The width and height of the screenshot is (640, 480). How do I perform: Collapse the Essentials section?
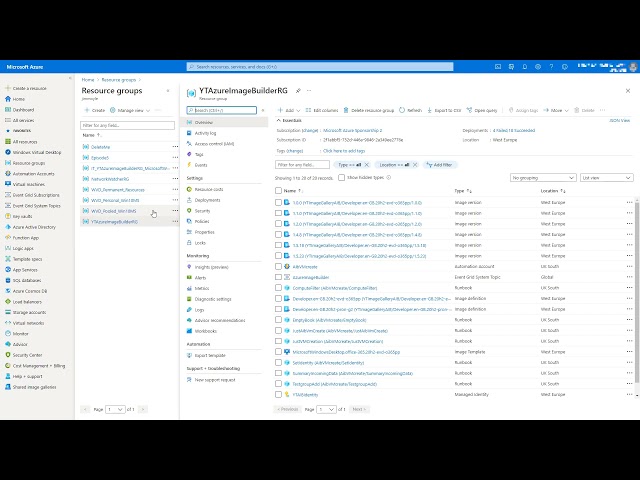(x=279, y=120)
